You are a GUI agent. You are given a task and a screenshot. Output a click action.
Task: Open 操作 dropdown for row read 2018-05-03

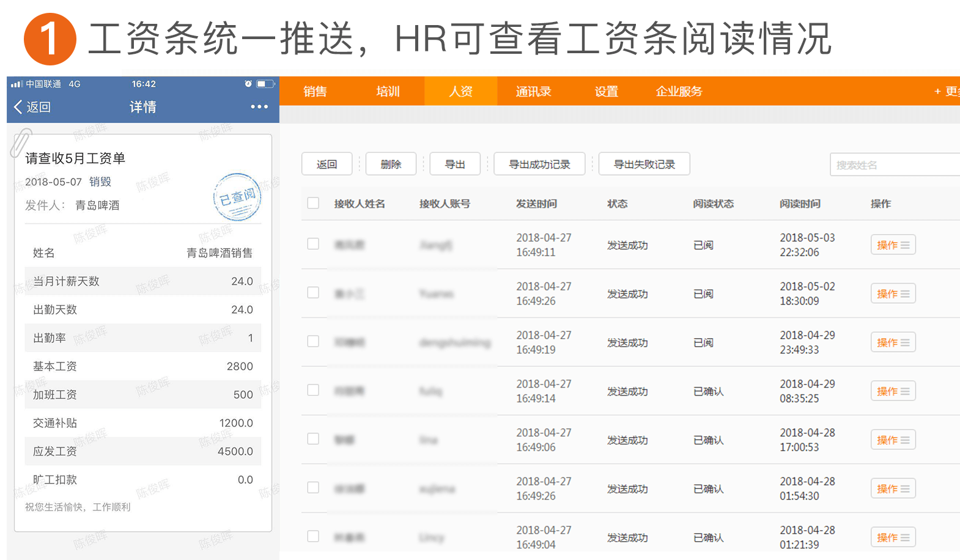click(x=893, y=245)
